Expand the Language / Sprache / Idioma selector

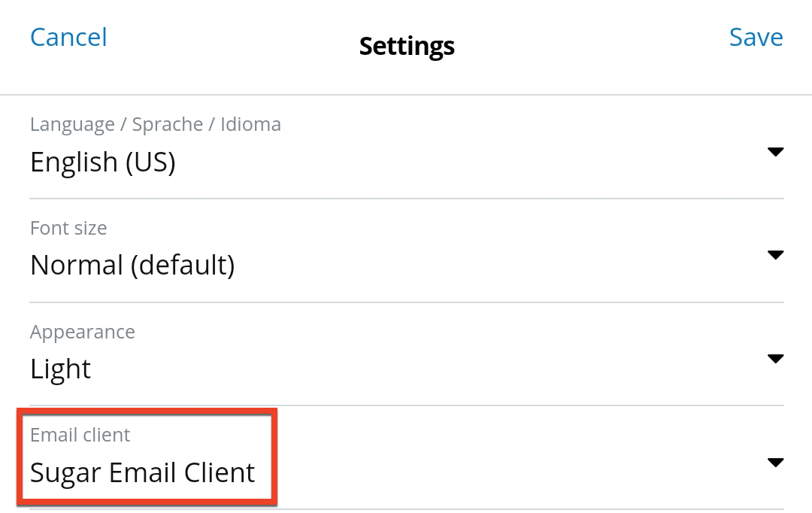point(776,151)
